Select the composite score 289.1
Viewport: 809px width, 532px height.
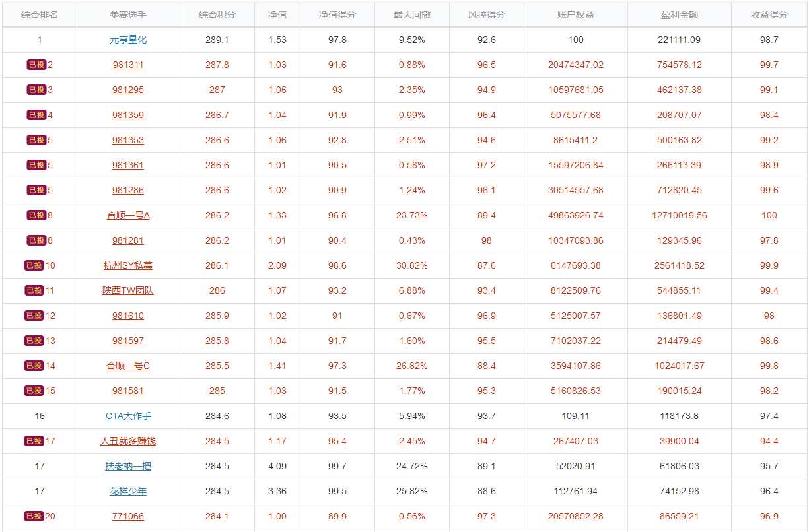[x=217, y=40]
